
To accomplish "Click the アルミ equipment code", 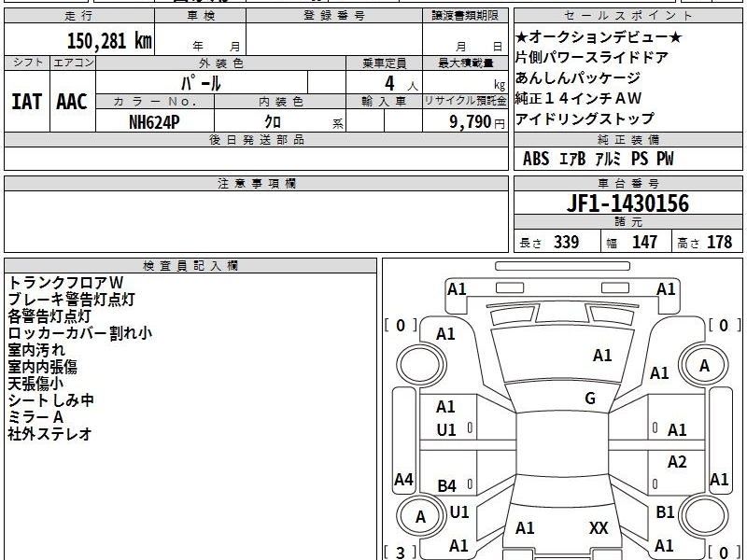I will pos(609,159).
